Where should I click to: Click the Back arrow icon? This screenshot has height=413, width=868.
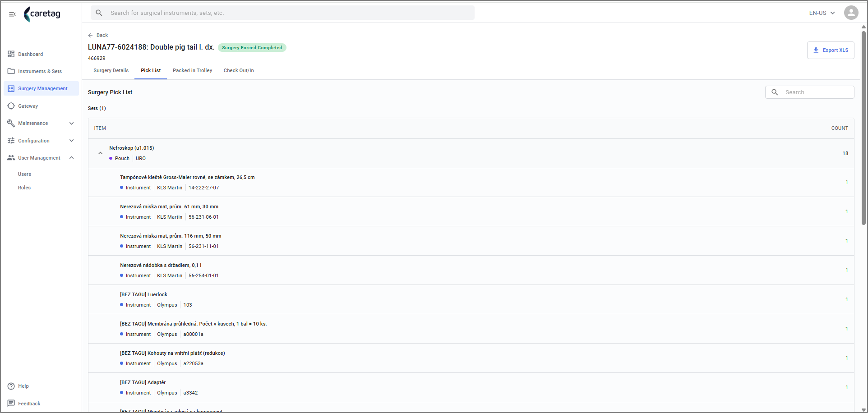point(90,35)
